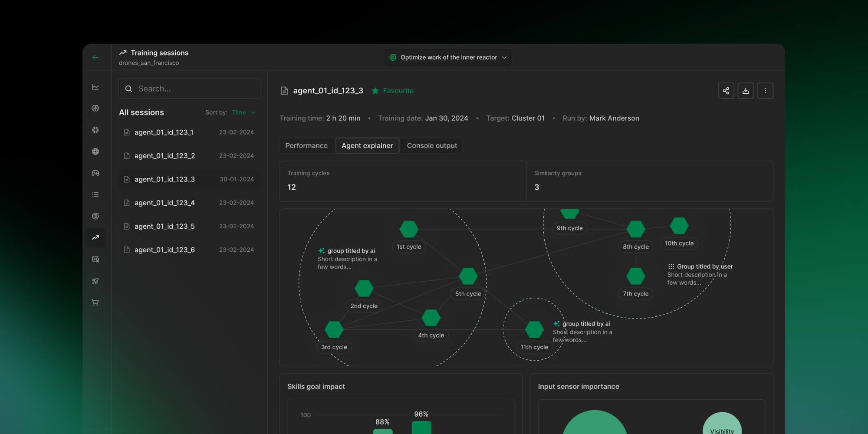Click the search magnifier icon

point(128,89)
